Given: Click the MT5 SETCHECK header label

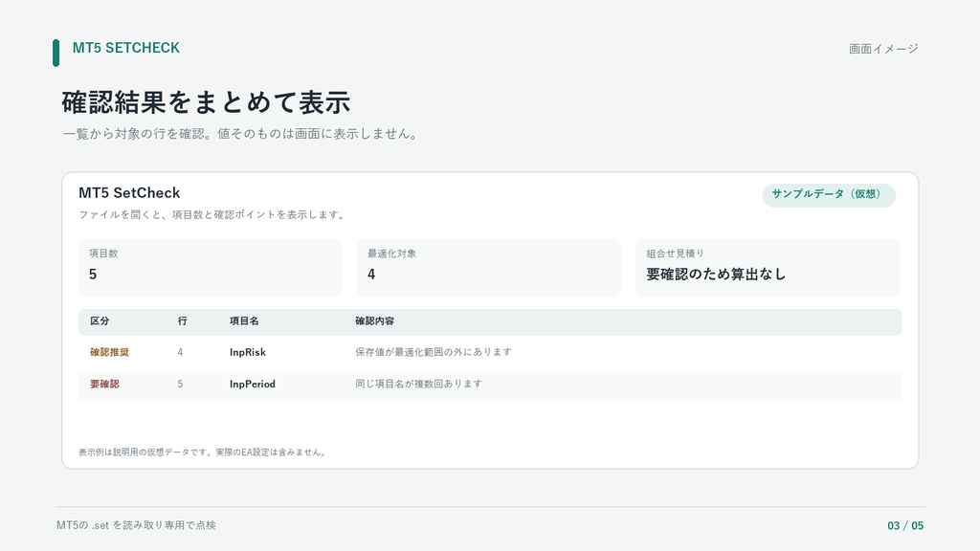Looking at the screenshot, I should [x=125, y=48].
